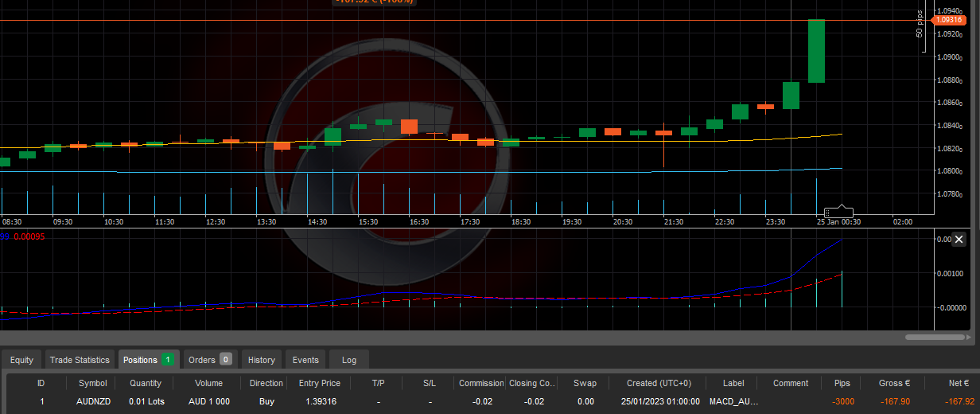This screenshot has width=980, height=414.
Task: Open the Trade Statistics tab
Action: [80, 360]
